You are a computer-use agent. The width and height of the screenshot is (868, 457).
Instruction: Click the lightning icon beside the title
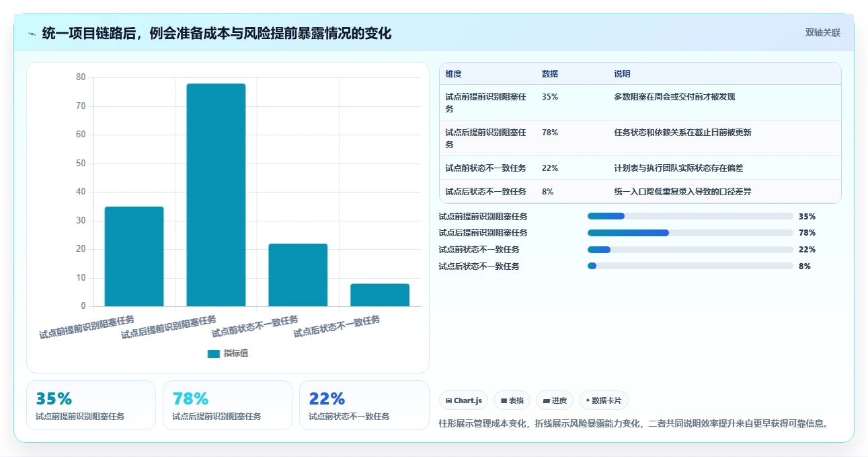coord(32,34)
